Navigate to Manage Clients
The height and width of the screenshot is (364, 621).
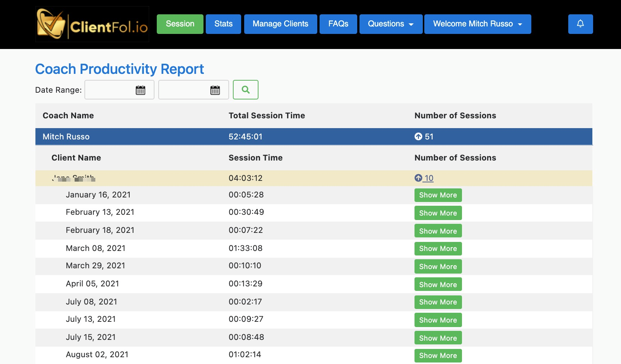(x=281, y=24)
